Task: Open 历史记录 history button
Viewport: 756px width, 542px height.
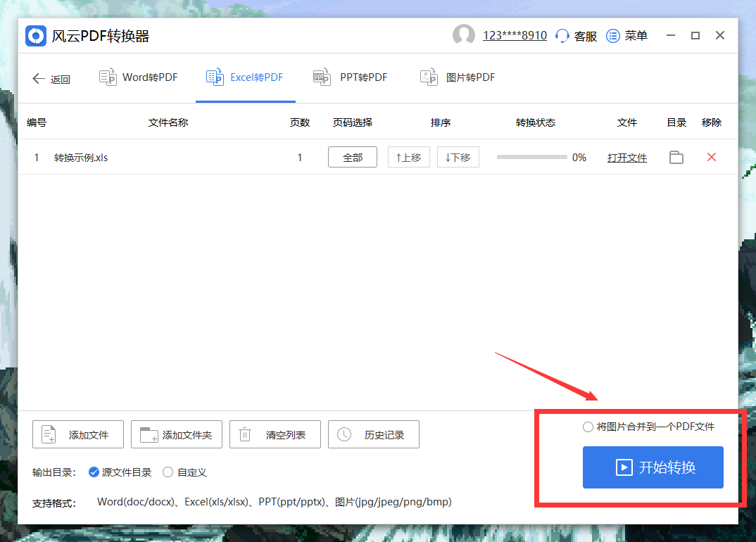Action: (x=374, y=434)
